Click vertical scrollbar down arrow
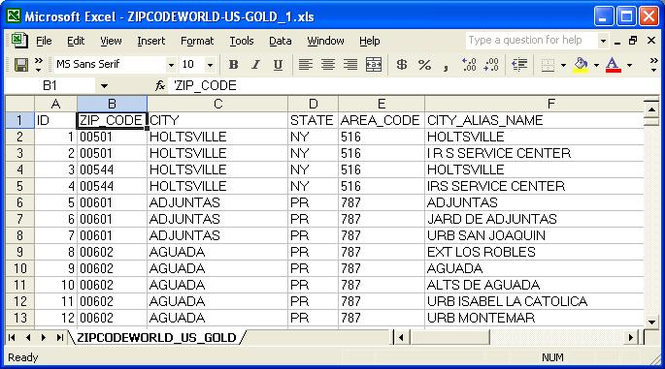Image resolution: width=665 pixels, height=369 pixels. (651, 322)
